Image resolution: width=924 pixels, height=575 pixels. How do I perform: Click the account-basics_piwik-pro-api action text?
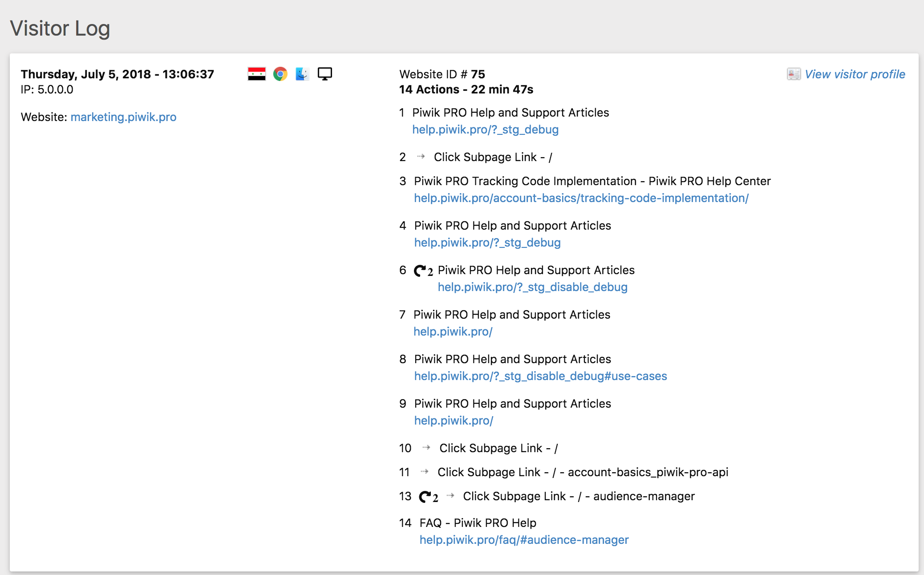point(583,472)
